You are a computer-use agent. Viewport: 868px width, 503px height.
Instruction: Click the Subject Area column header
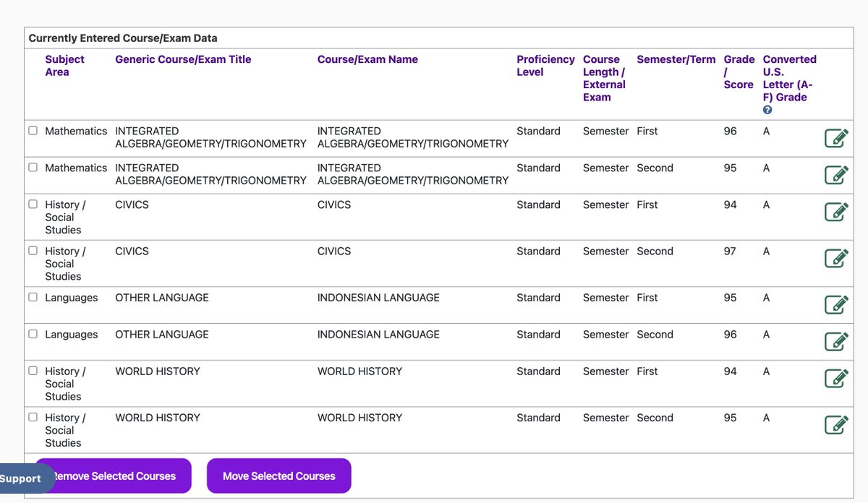pos(64,66)
